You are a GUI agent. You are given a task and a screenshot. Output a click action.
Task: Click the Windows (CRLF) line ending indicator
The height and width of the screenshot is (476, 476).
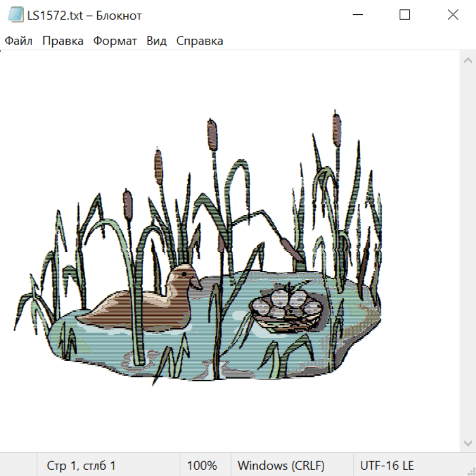point(281,466)
